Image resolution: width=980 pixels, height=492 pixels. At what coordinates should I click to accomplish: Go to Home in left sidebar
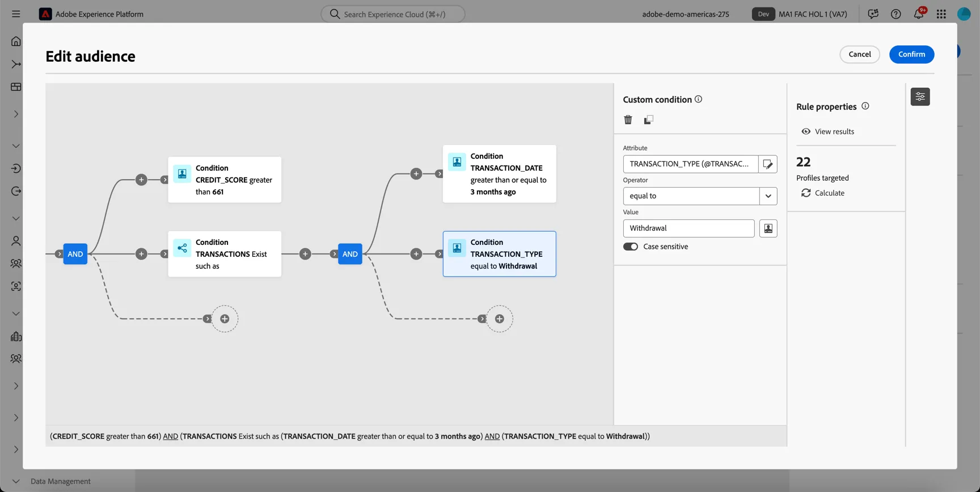pyautogui.click(x=16, y=41)
